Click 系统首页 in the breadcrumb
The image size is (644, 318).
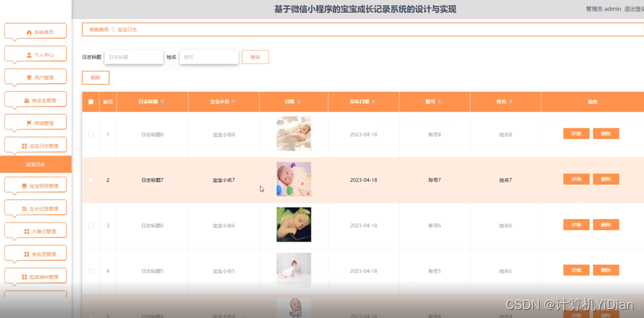pos(99,29)
